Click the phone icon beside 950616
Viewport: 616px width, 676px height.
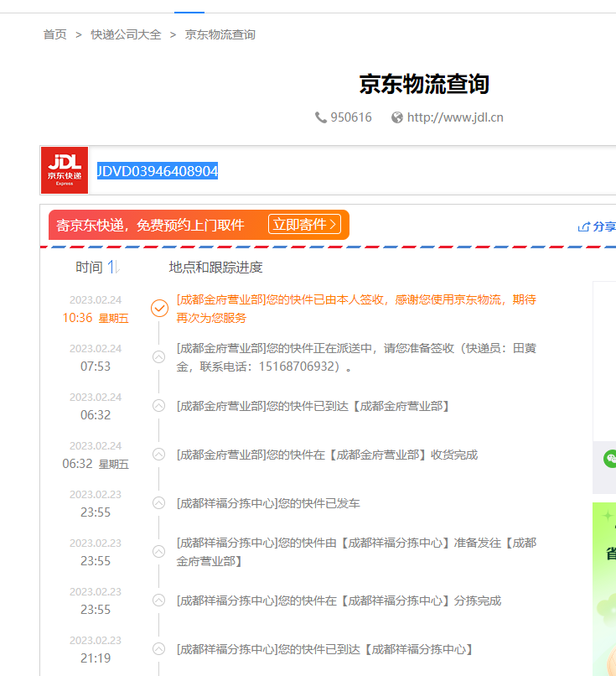[x=320, y=117]
